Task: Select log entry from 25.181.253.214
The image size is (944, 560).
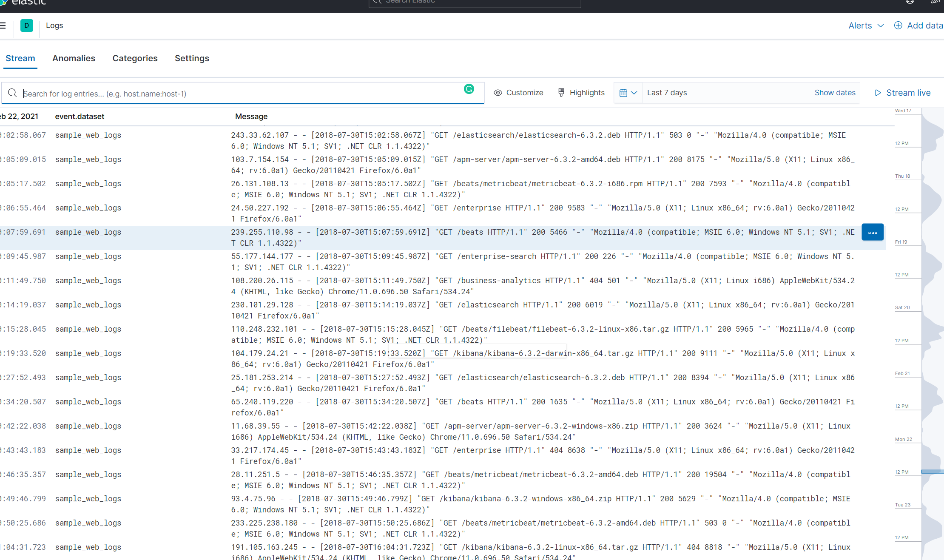Action: 443,383
